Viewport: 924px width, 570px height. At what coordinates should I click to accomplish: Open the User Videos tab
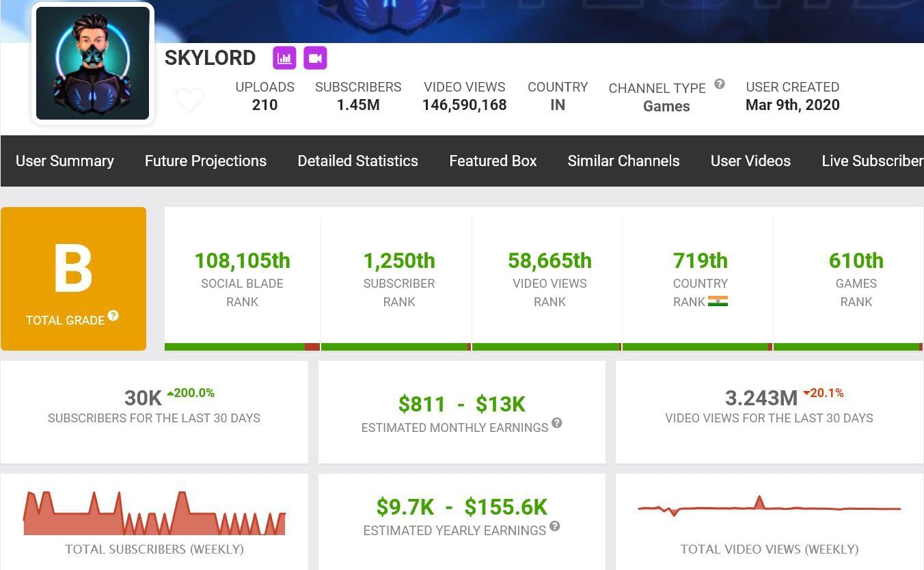point(750,161)
